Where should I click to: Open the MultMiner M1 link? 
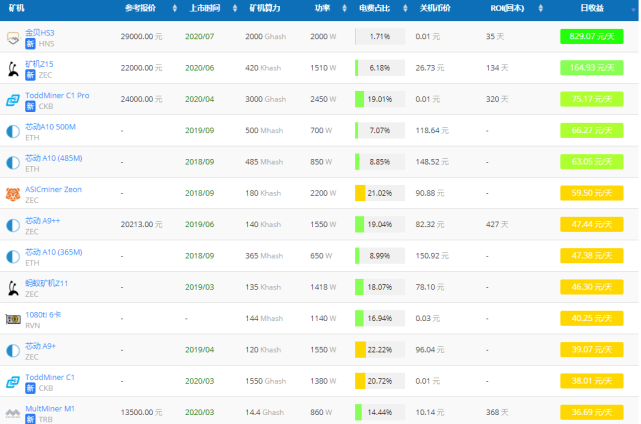pyautogui.click(x=50, y=408)
